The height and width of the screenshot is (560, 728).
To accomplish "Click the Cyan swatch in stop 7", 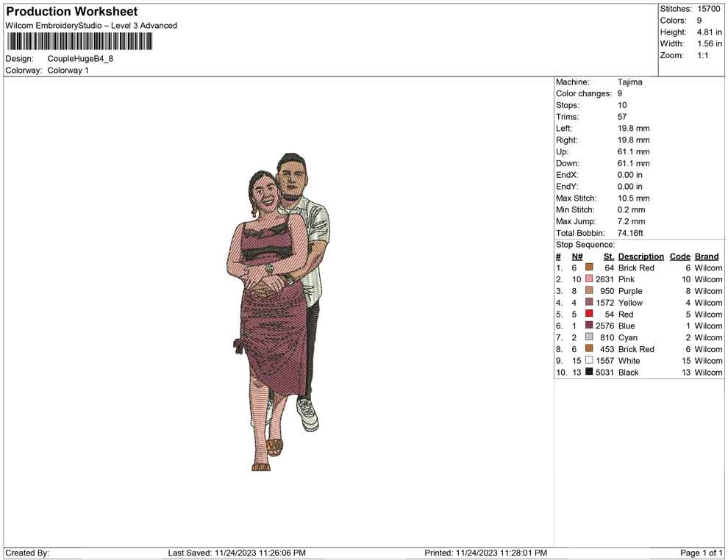I will click(x=589, y=337).
